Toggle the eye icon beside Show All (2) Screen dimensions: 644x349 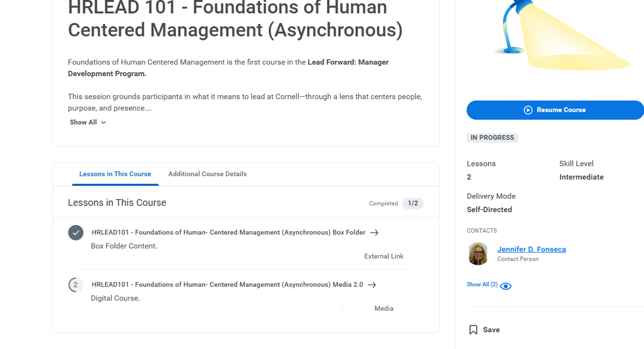click(505, 286)
